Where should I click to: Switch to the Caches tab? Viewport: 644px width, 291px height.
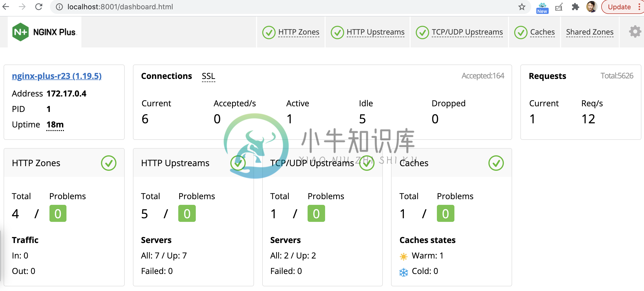543,32
